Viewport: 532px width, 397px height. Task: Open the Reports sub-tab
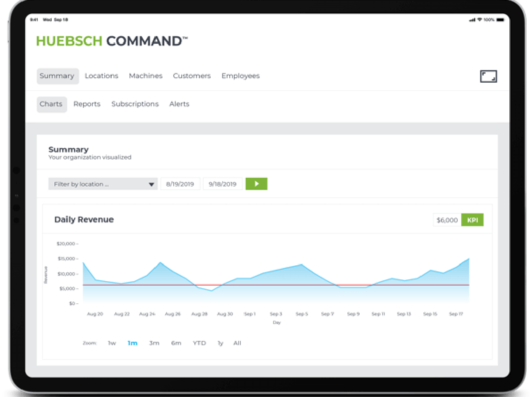click(x=87, y=104)
